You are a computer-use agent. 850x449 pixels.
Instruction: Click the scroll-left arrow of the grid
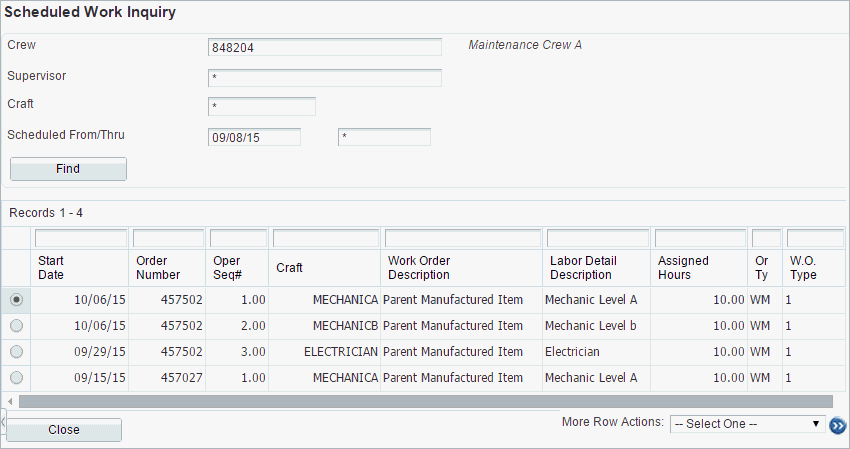8,401
